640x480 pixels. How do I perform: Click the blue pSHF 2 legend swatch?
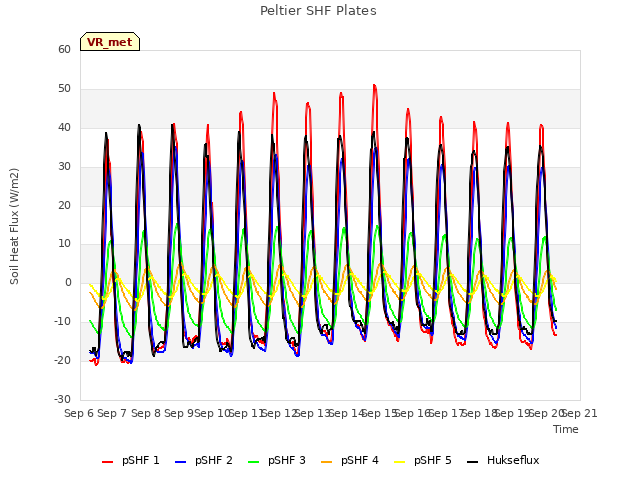point(180,462)
